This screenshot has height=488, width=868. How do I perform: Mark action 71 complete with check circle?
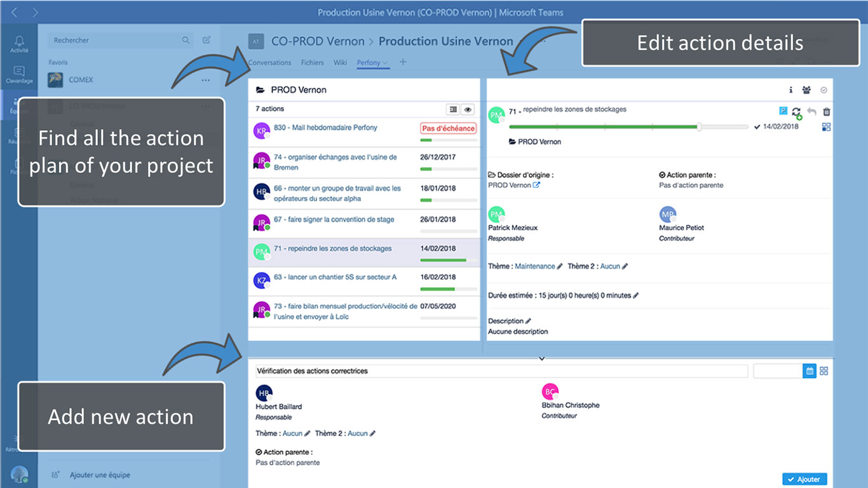[x=824, y=90]
